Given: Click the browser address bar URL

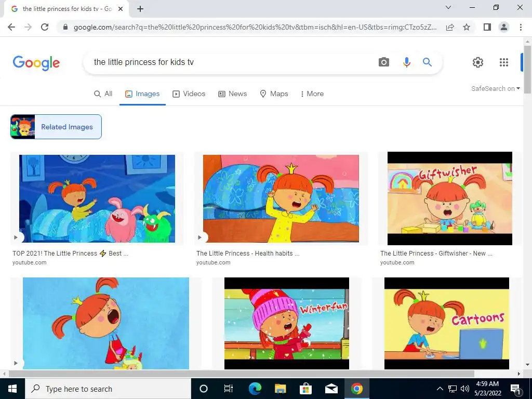Looking at the screenshot, I should tap(255, 27).
